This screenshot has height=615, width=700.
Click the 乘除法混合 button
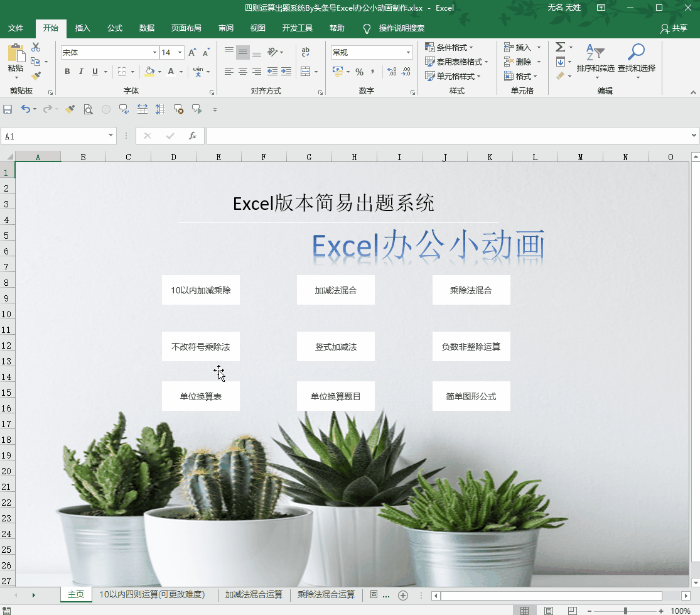pos(471,290)
